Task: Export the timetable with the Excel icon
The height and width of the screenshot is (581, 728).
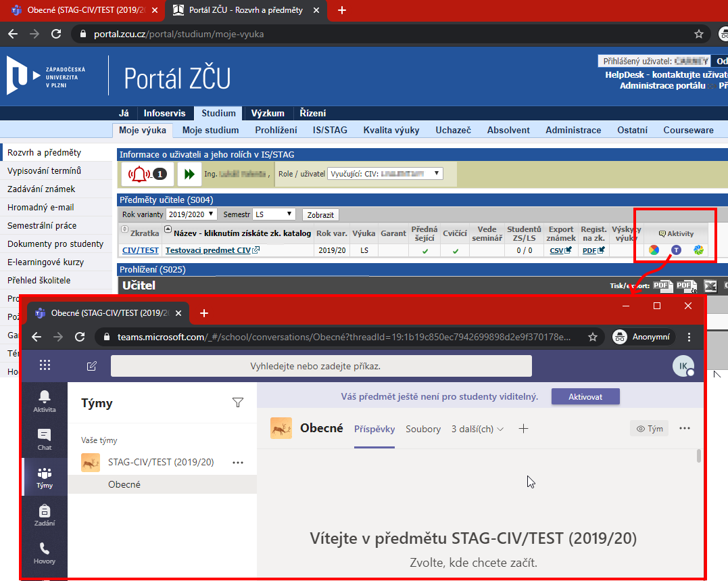Action: (710, 286)
